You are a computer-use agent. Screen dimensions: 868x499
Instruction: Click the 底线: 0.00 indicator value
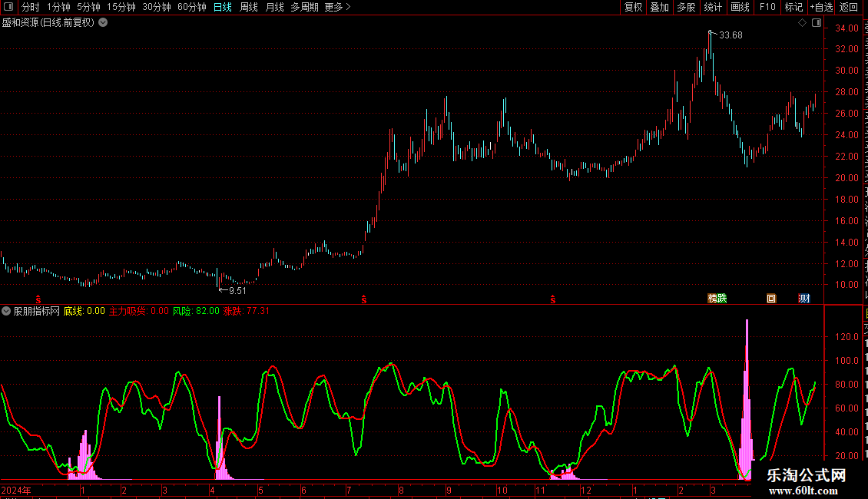click(x=84, y=311)
